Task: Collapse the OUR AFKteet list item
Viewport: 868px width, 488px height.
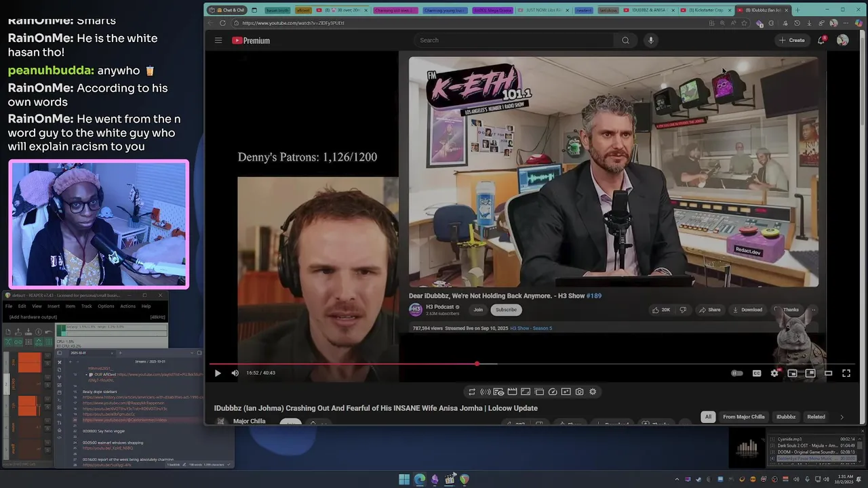Action: point(86,375)
